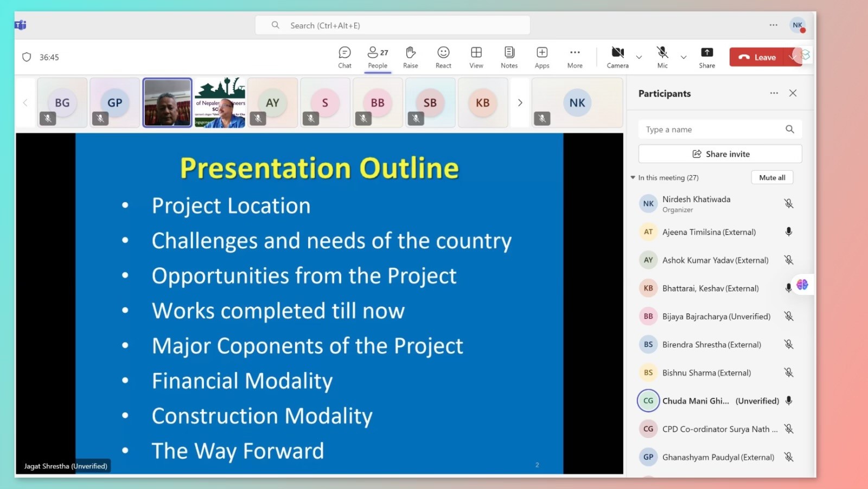Screen dimensions: 868x489
Task: Select the GP participant tile
Action: (115, 102)
